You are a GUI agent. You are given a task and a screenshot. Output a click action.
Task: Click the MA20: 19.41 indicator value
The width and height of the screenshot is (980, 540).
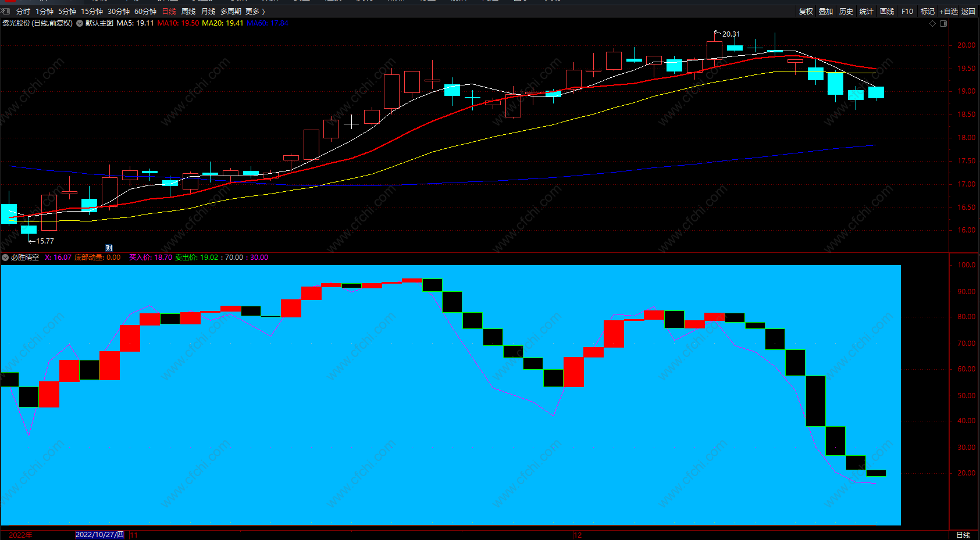[x=223, y=23]
